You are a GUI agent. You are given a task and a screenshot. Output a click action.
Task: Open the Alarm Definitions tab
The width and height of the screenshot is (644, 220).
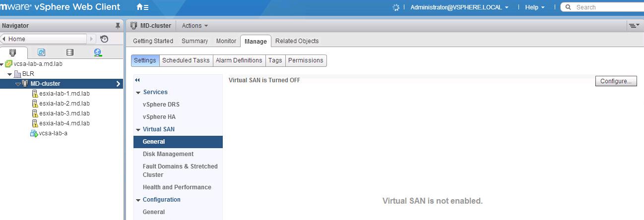tap(239, 60)
